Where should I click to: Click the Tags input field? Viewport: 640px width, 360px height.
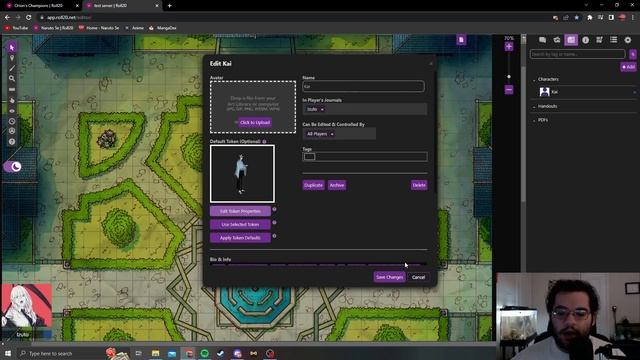click(365, 157)
